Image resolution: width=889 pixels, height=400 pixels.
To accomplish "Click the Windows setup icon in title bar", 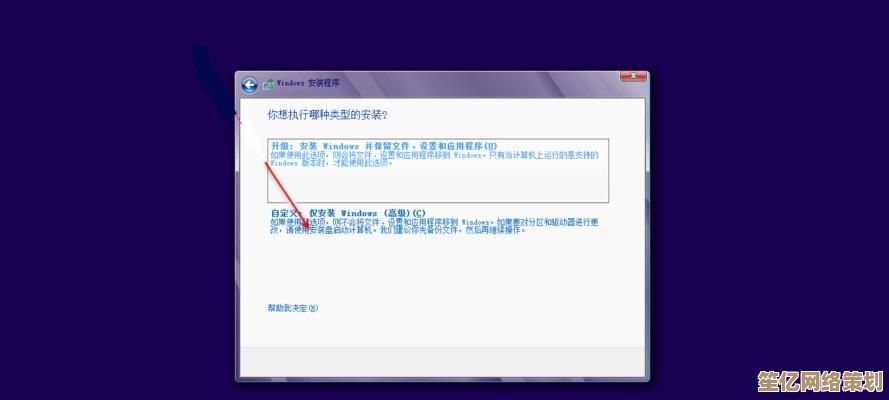I will pos(268,84).
